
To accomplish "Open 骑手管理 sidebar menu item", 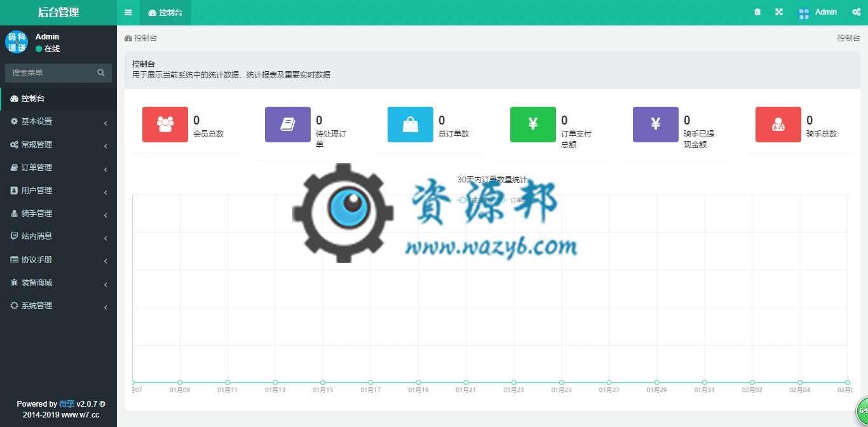I will coord(58,213).
